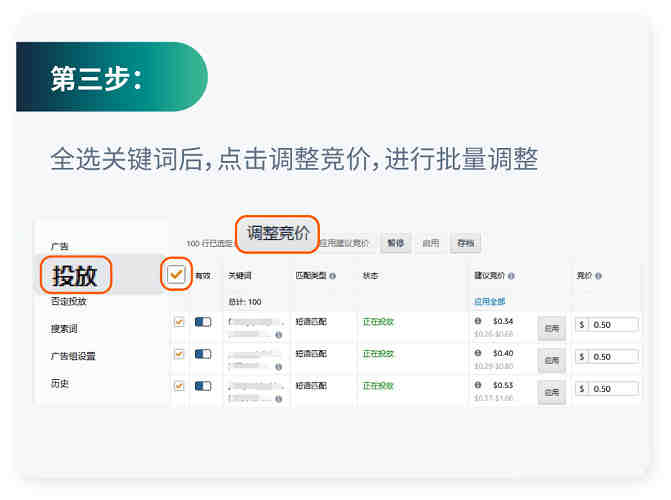
Task: Click the 存档 (archive) button
Action: tap(465, 243)
